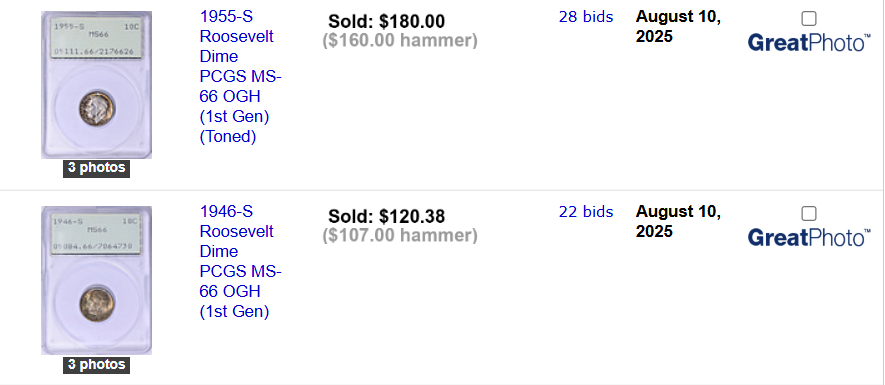Click the $160.00 hammer price text
The image size is (885, 385).
pos(400,41)
